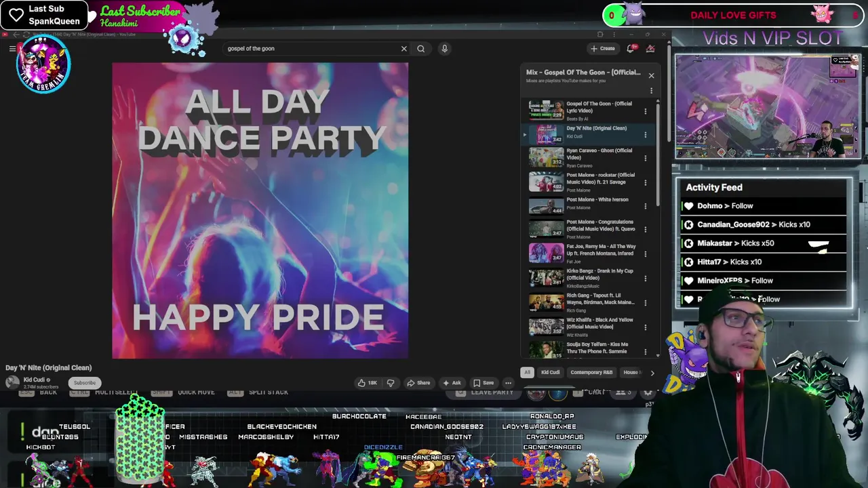Play Fat Joe All The Way Up thumbnail
Screen dimensions: 868x488
pos(546,253)
